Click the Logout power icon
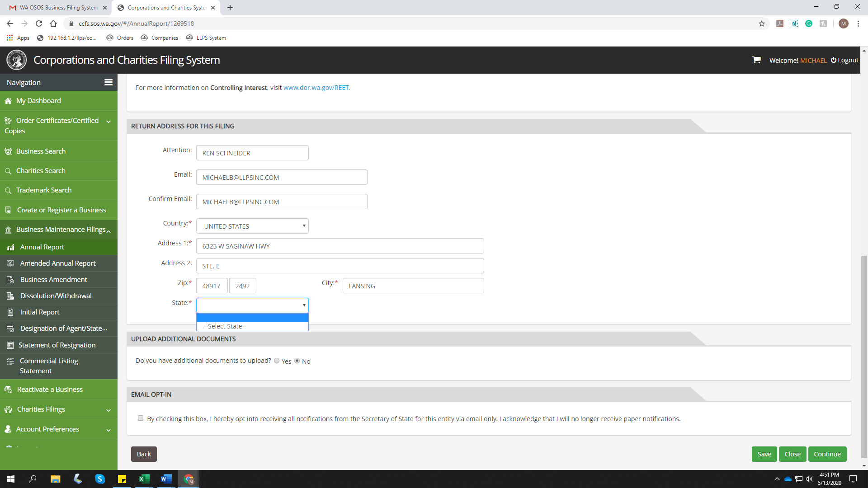Image resolution: width=868 pixels, height=488 pixels. pos(833,60)
